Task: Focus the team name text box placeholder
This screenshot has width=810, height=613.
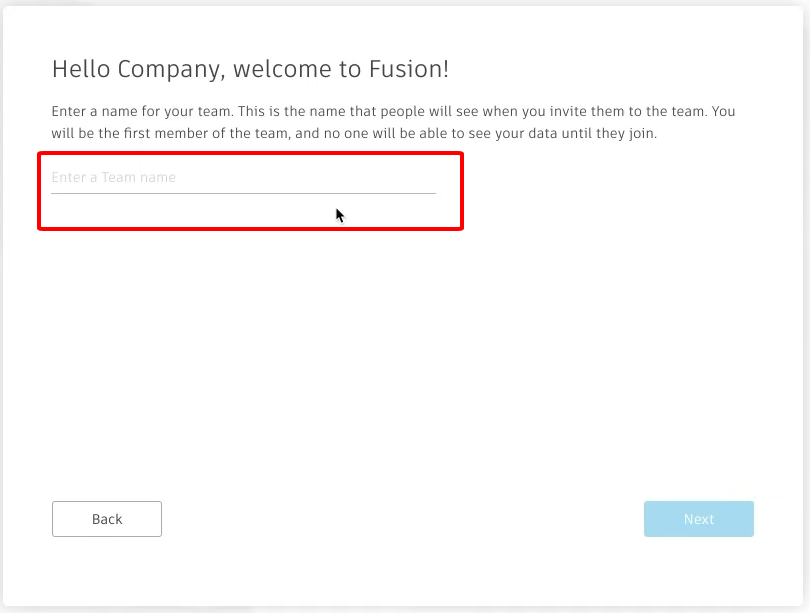Action: 114,178
